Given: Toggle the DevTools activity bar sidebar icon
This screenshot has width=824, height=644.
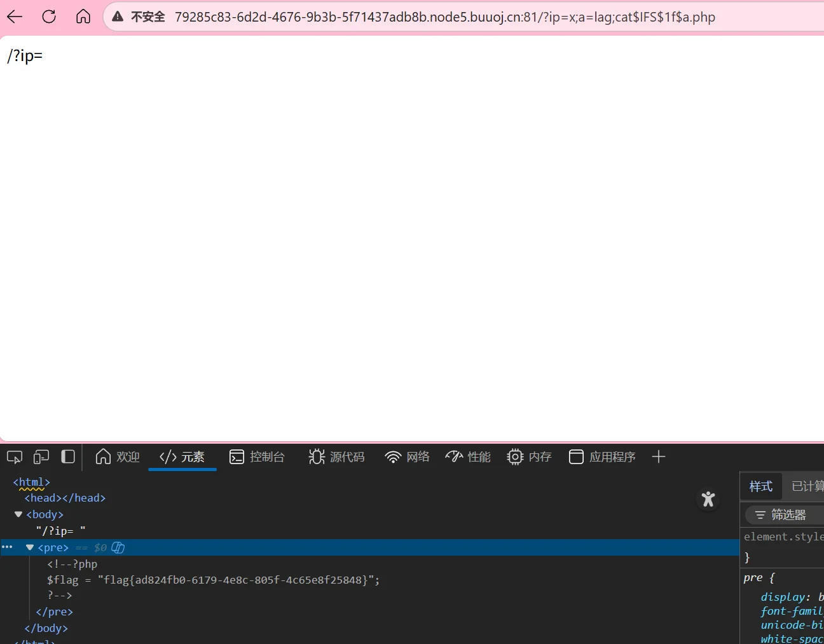Looking at the screenshot, I should point(68,457).
